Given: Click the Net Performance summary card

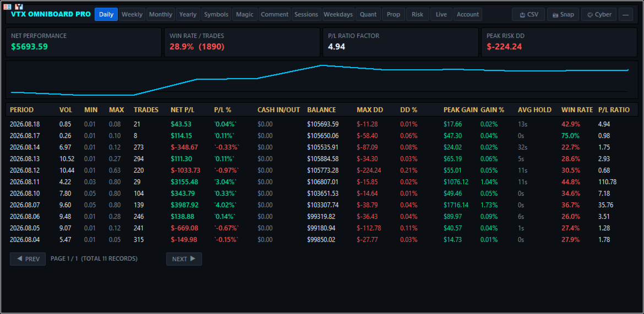Looking at the screenshot, I should pyautogui.click(x=84, y=42).
